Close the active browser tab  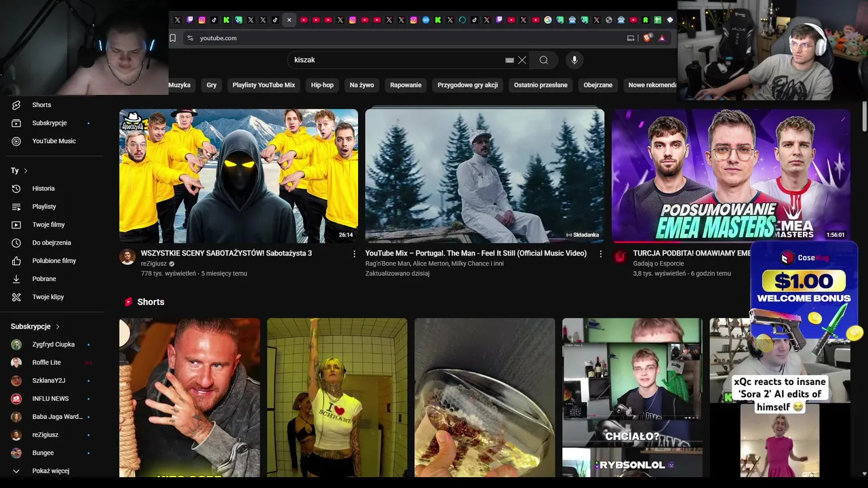[289, 20]
